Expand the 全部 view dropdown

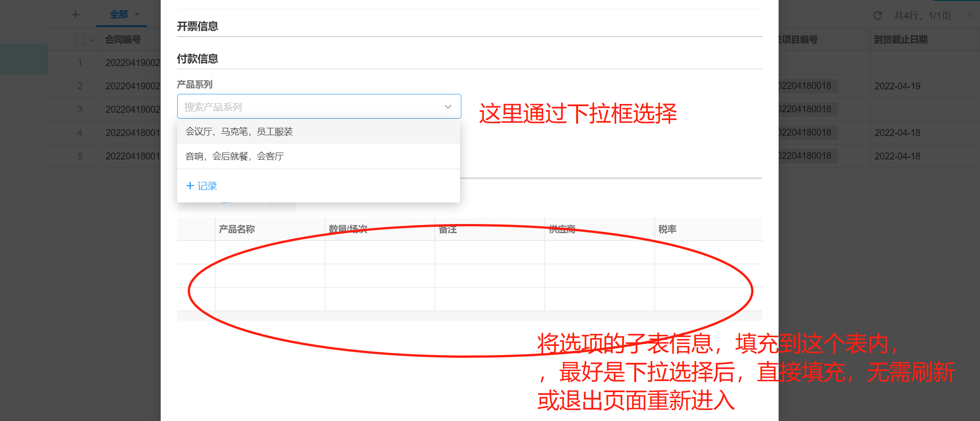138,14
